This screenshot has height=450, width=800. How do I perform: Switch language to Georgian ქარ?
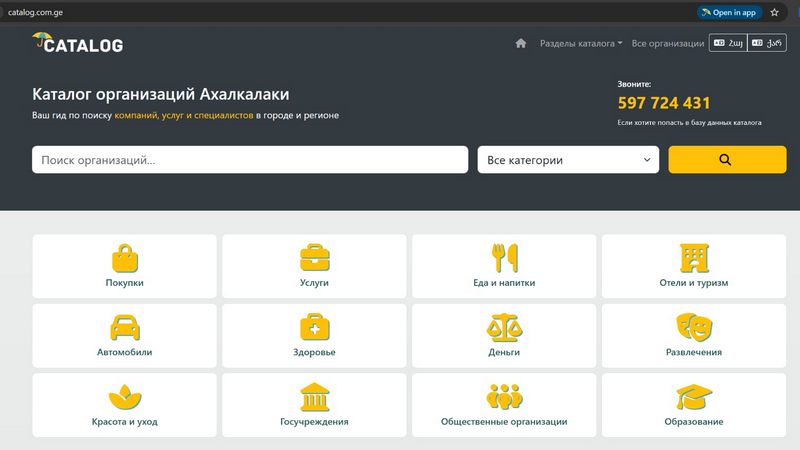pyautogui.click(x=767, y=43)
